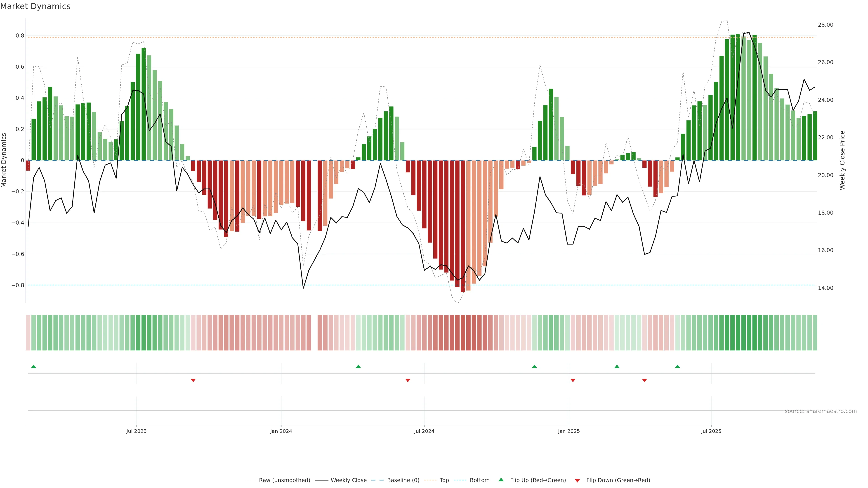Click the 28.00 tick on price axis
868x488 pixels.
click(825, 25)
